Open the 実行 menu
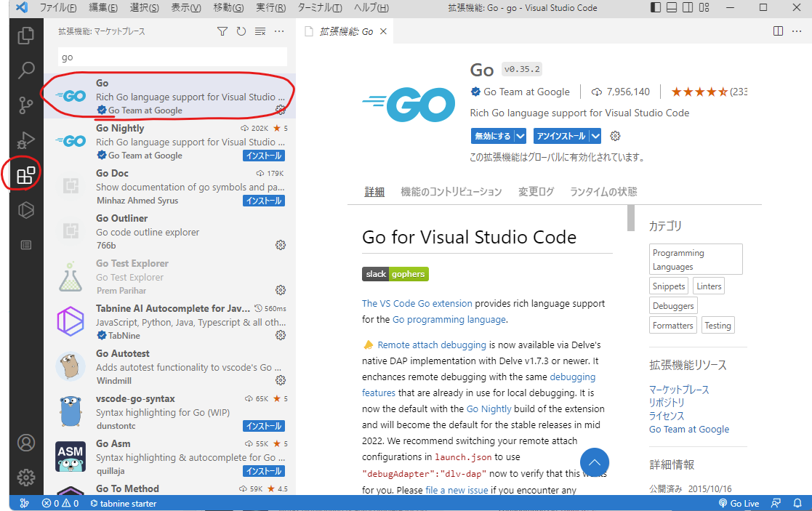Viewport: 812px width, 511px height. click(271, 8)
